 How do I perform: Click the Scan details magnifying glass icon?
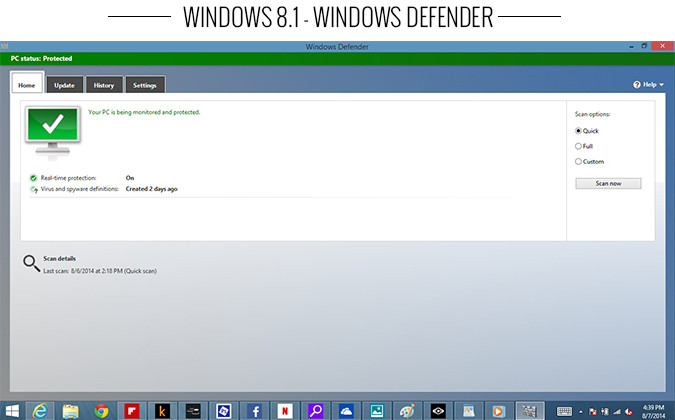click(x=31, y=264)
